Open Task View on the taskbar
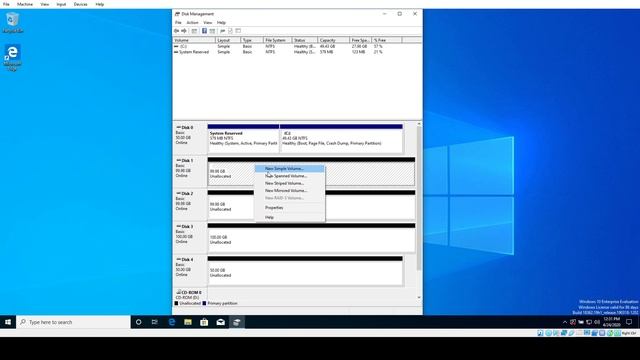The height and width of the screenshot is (360, 640). [155, 322]
